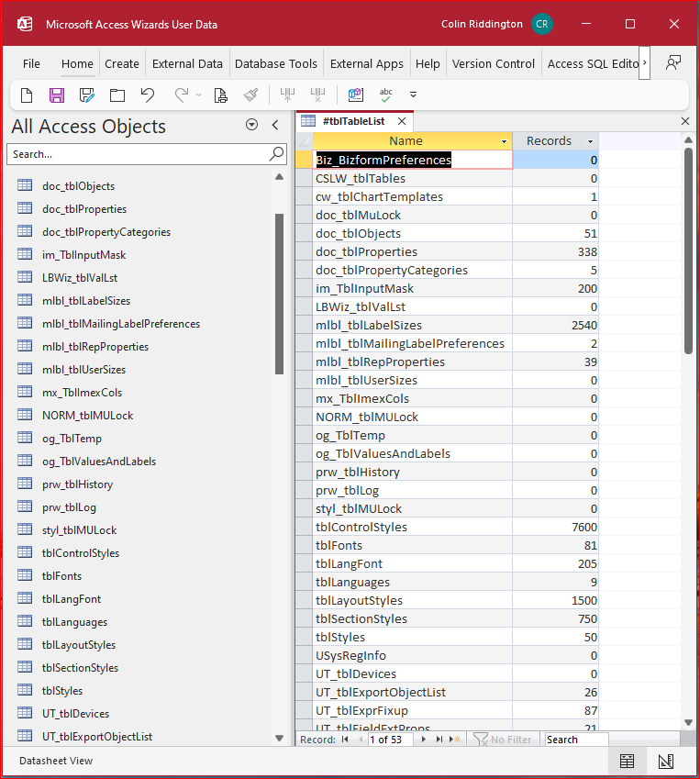Viewport: 700px width, 779px height.
Task: Select all rows via datasheet corner selector
Action: tap(304, 141)
